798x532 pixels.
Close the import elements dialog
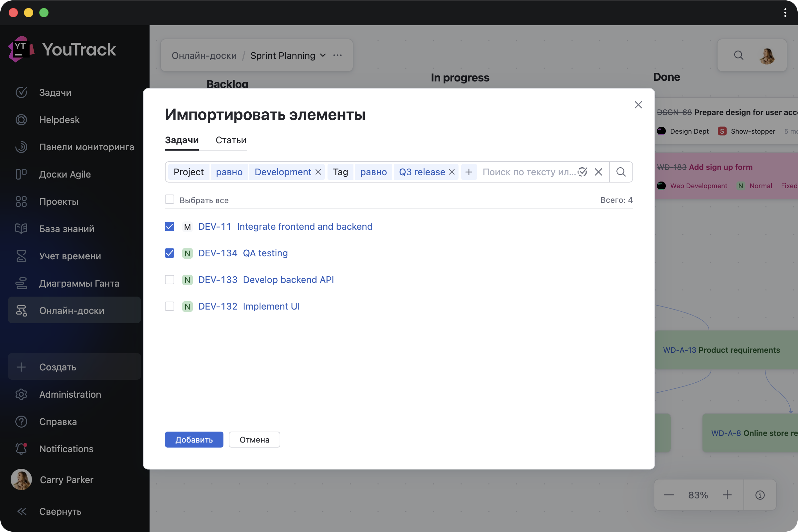pos(638,105)
